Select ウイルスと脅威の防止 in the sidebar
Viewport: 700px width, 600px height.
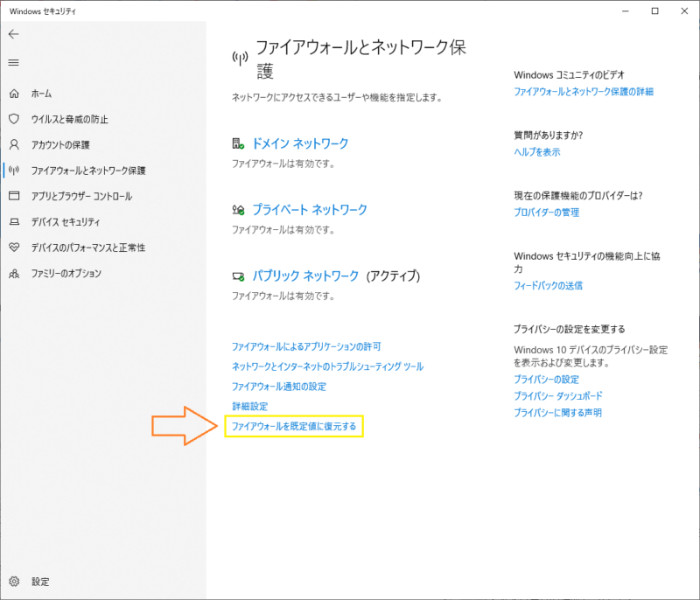[70, 119]
